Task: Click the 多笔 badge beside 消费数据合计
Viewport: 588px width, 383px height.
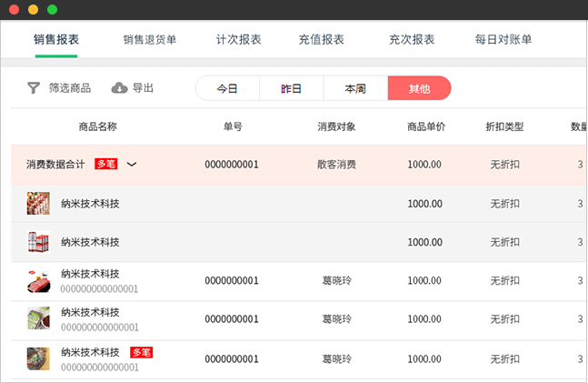Action: click(106, 164)
